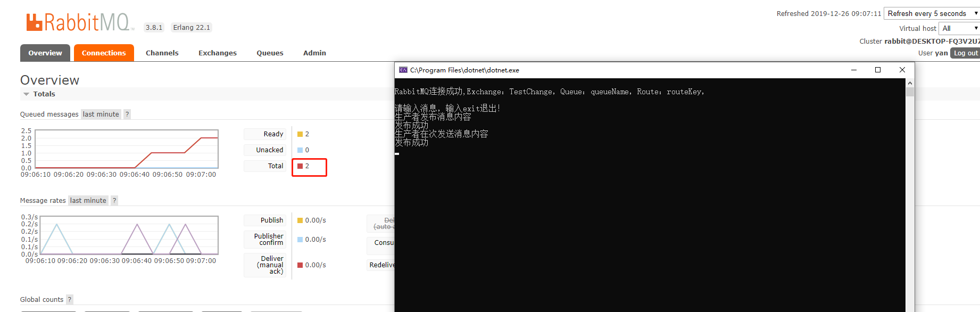Click the Global counts heading
Image resolution: width=980 pixels, height=312 pixels.
[41, 299]
